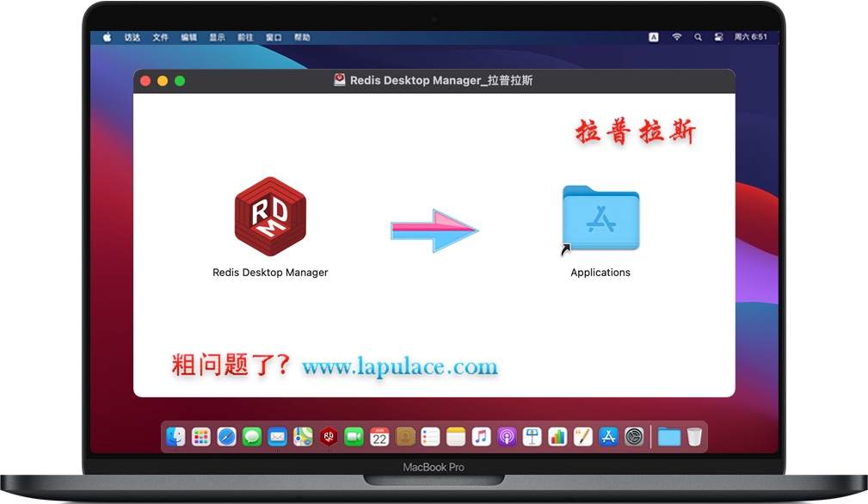The height and width of the screenshot is (504, 868).
Task: Open the Trash in the Dock
Action: [693, 436]
